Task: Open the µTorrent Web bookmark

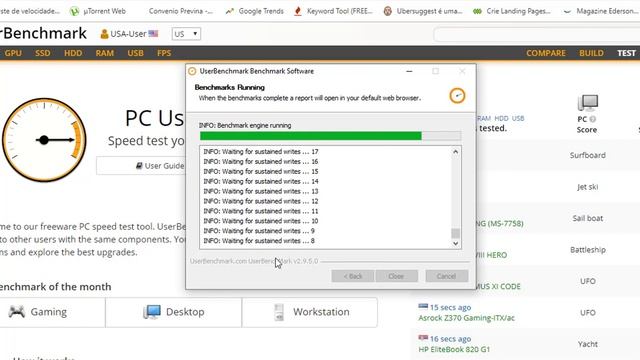Action: coord(97,11)
